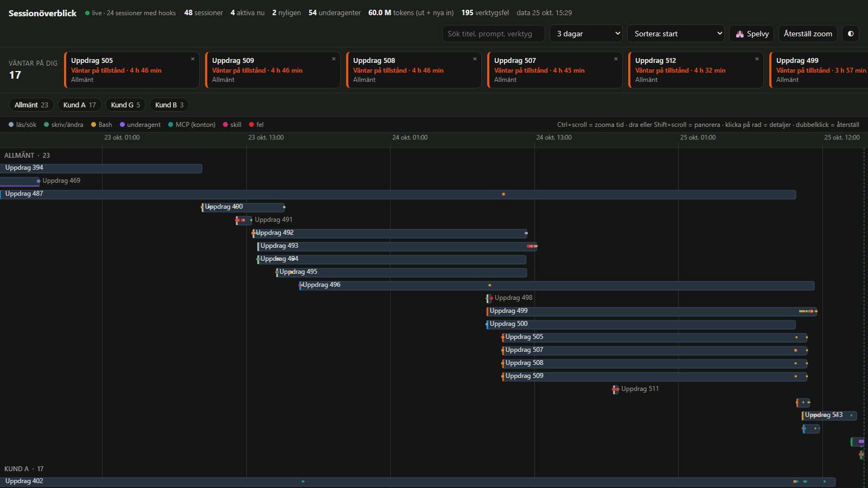
Task: Toggle the läs/sök legend filter
Action: [x=23, y=125]
